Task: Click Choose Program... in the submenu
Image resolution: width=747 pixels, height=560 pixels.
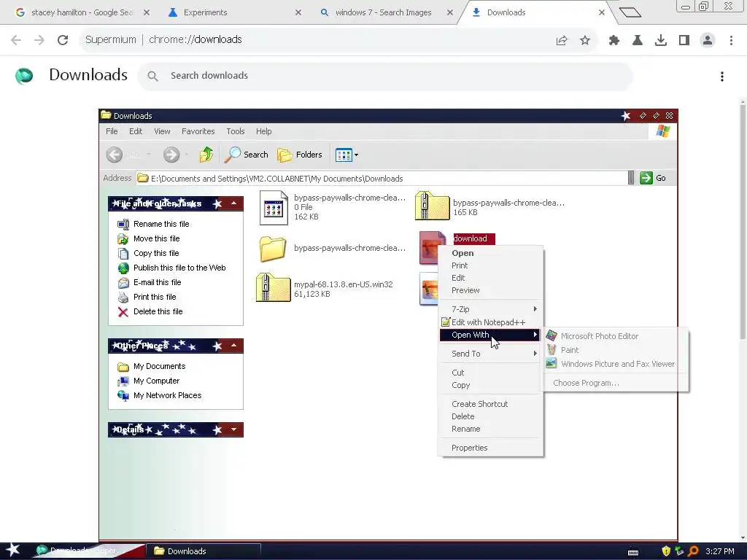Action: (616, 383)
